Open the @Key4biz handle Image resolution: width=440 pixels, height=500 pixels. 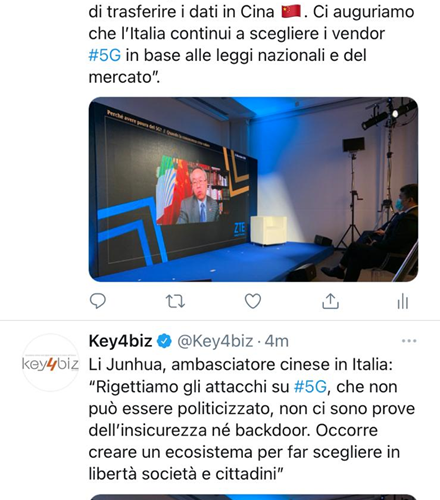click(x=215, y=341)
